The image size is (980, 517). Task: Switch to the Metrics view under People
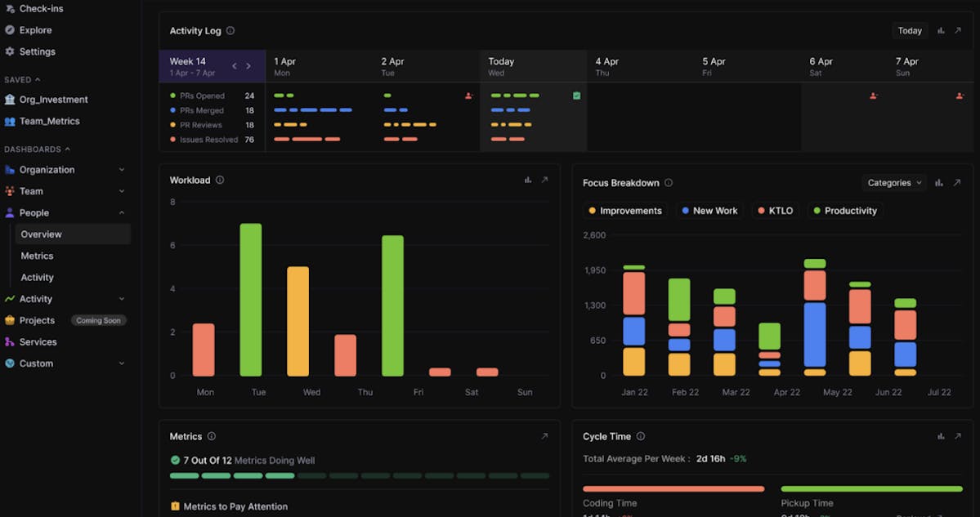coord(38,256)
